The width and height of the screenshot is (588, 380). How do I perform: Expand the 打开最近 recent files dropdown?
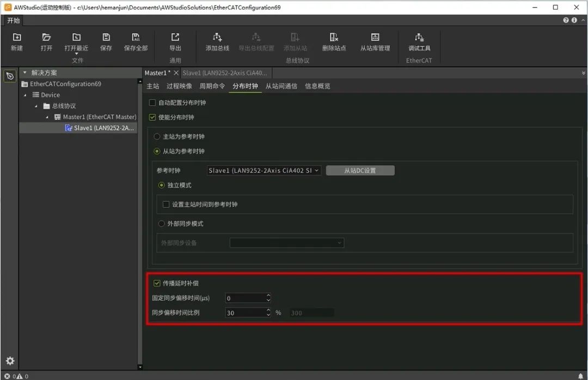pos(76,53)
